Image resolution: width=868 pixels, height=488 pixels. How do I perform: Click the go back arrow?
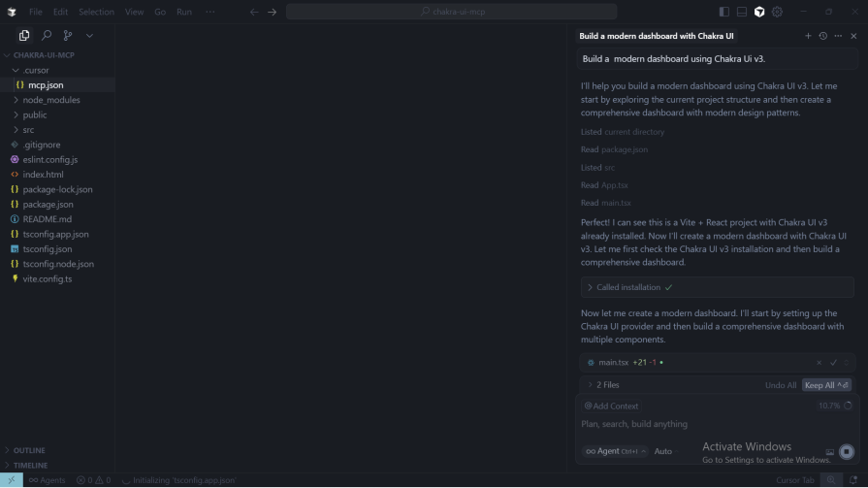coord(254,12)
